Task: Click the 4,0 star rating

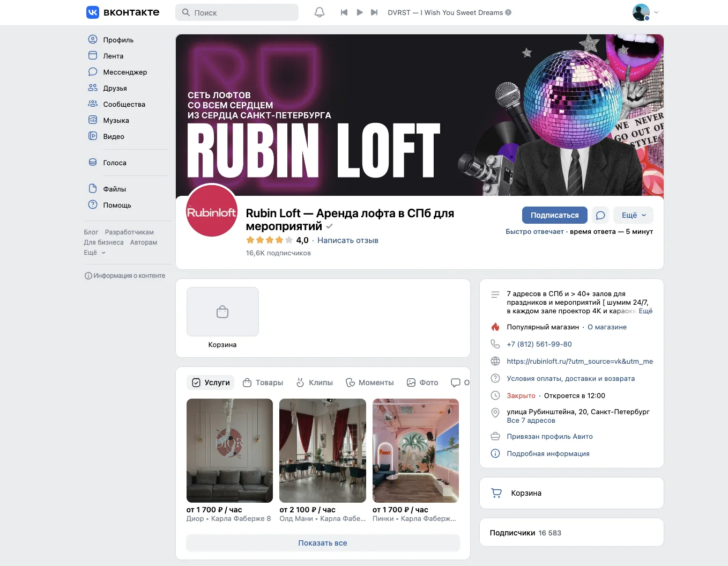Action: [x=277, y=240]
